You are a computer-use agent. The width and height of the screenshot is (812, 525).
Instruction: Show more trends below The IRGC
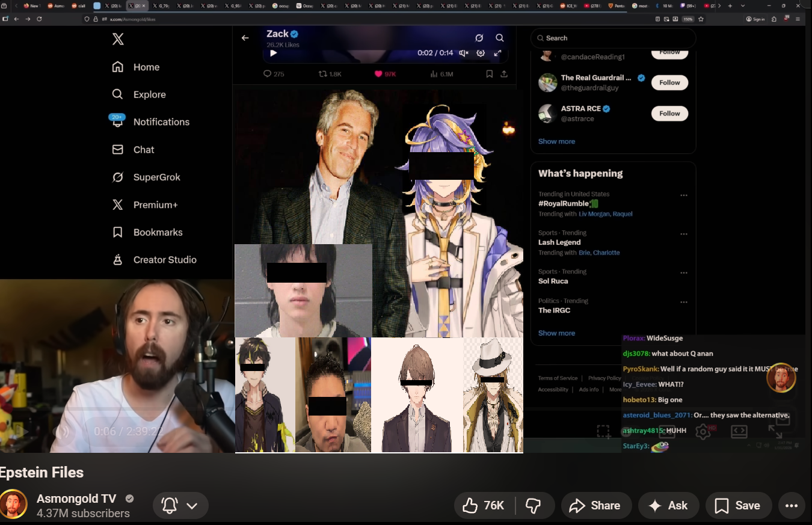coord(556,333)
